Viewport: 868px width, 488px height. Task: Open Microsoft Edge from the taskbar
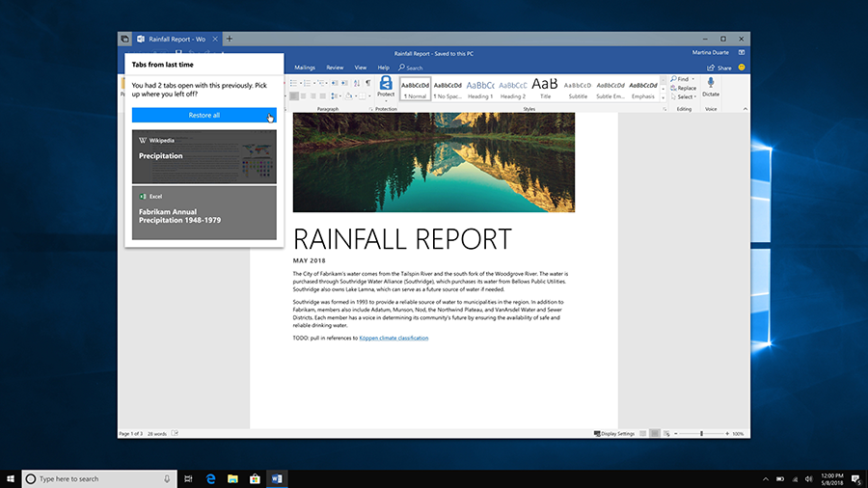point(210,478)
